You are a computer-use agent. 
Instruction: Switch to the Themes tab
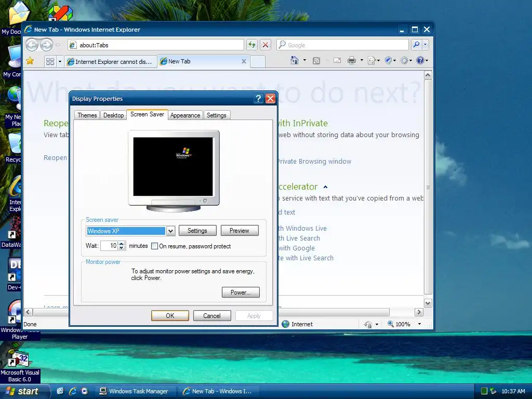[x=87, y=115]
